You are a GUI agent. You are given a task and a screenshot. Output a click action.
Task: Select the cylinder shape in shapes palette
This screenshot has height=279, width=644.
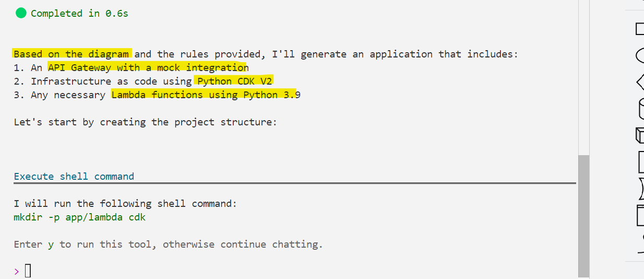coord(641,109)
